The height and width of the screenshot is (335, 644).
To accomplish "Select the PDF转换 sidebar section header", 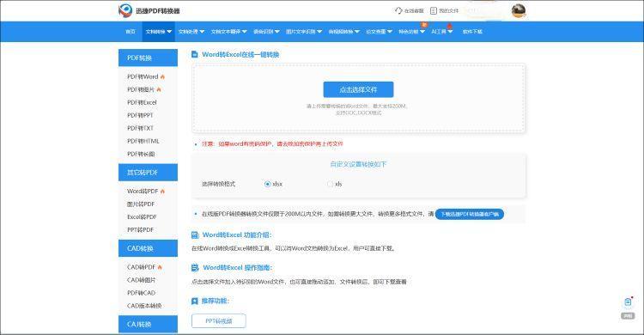I will pyautogui.click(x=148, y=58).
